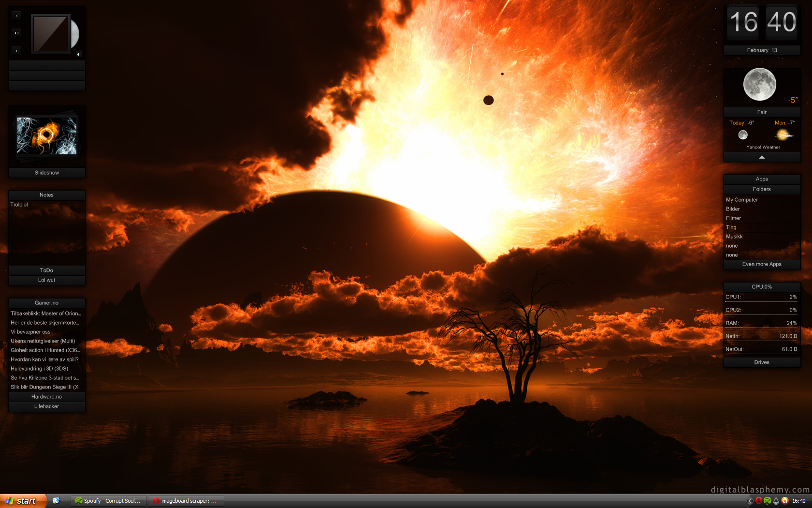The height and width of the screenshot is (508, 812).
Task: Click the NetOut traffic row
Action: coord(762,349)
